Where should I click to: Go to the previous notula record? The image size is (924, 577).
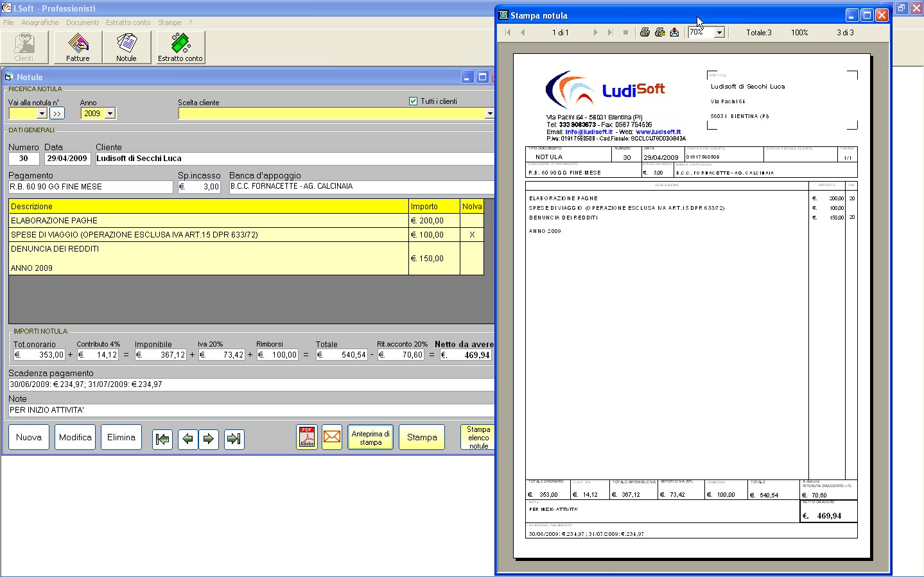pyautogui.click(x=187, y=439)
